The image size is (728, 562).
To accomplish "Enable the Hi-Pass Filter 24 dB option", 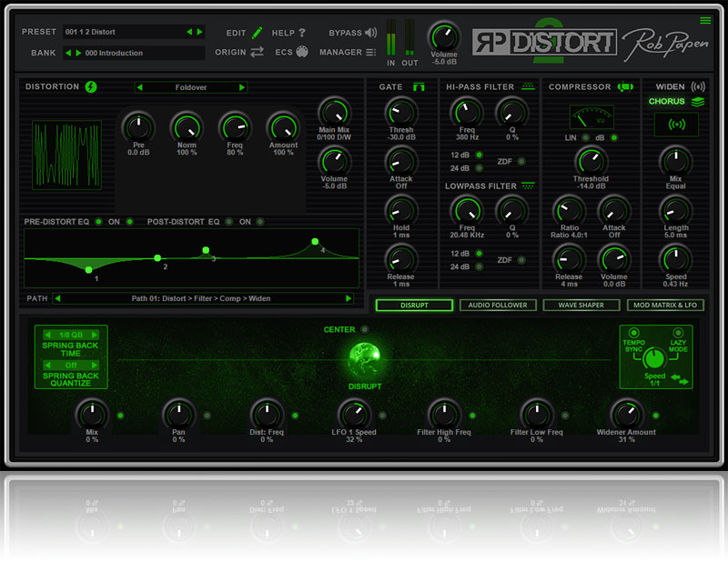I will 479,168.
